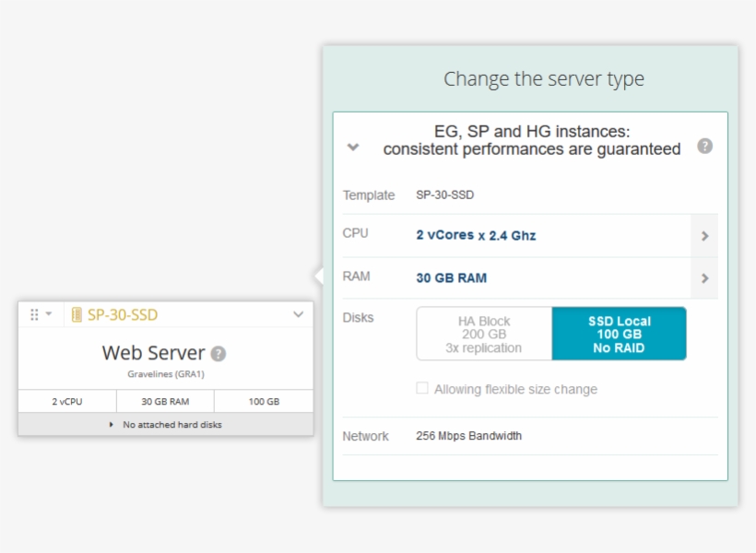
Task: Click the server icon beside SP-30-SSD
Action: coord(77,315)
